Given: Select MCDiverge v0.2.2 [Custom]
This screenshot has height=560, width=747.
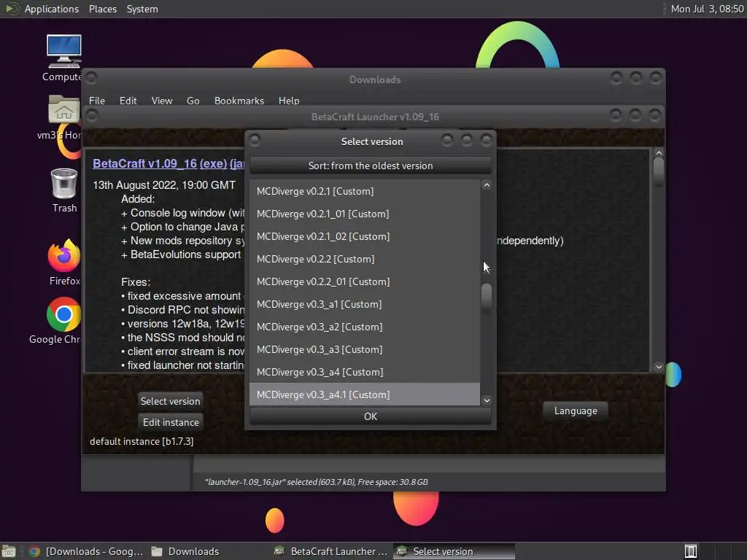Looking at the screenshot, I should pyautogui.click(x=365, y=259).
